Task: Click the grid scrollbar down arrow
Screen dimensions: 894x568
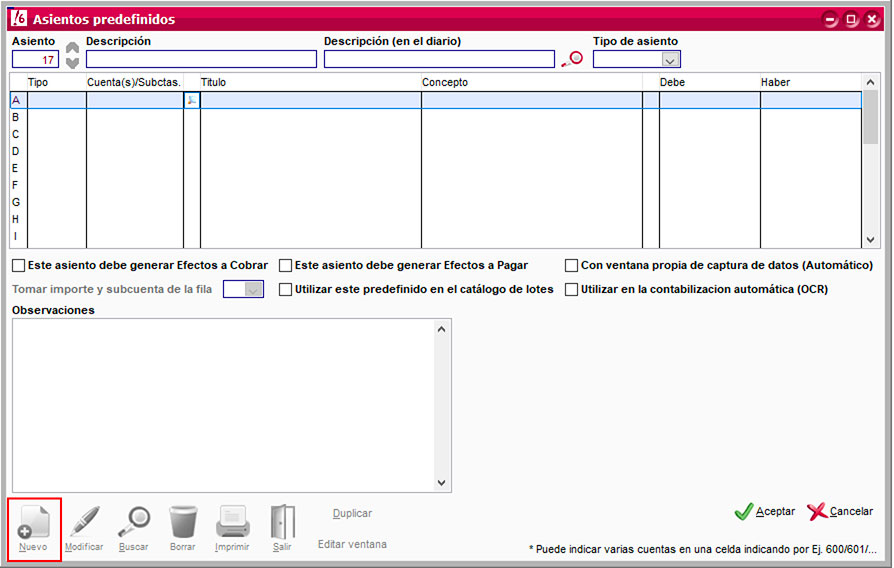Action: (x=870, y=240)
